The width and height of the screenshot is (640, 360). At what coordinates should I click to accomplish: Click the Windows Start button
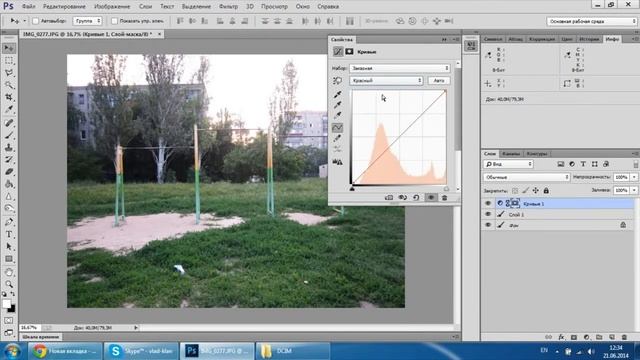[x=12, y=351]
